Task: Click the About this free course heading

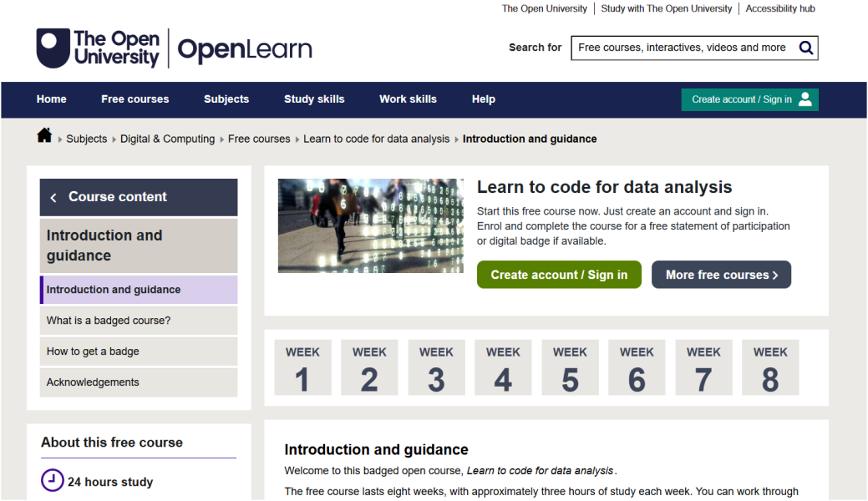Action: coord(112,443)
